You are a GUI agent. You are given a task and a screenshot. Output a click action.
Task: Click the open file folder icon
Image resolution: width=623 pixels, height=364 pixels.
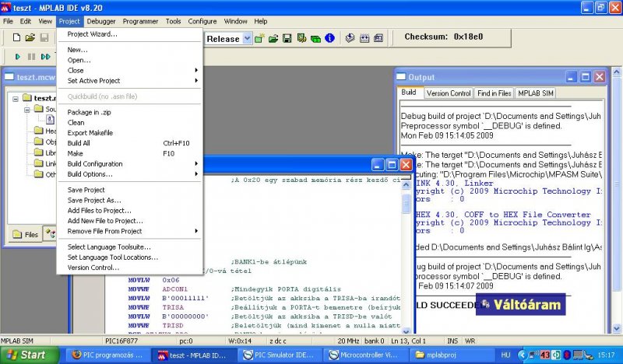coord(30,37)
